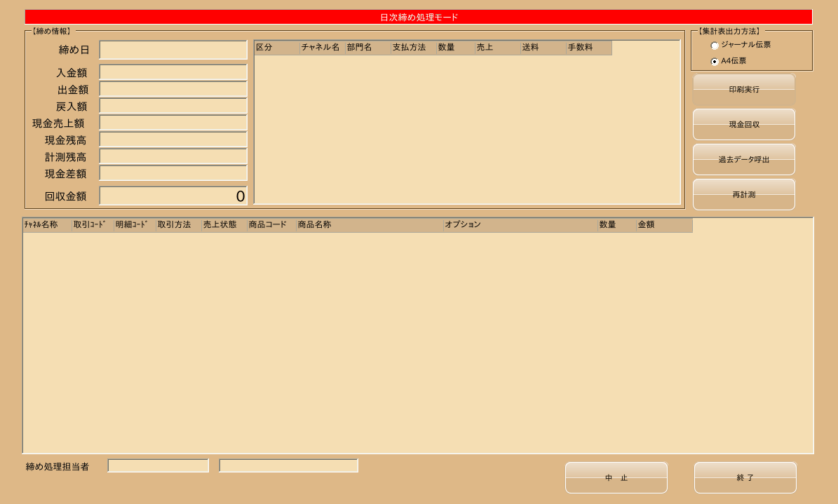Click the 現金残高 field
The height and width of the screenshot is (504, 838).
click(173, 139)
